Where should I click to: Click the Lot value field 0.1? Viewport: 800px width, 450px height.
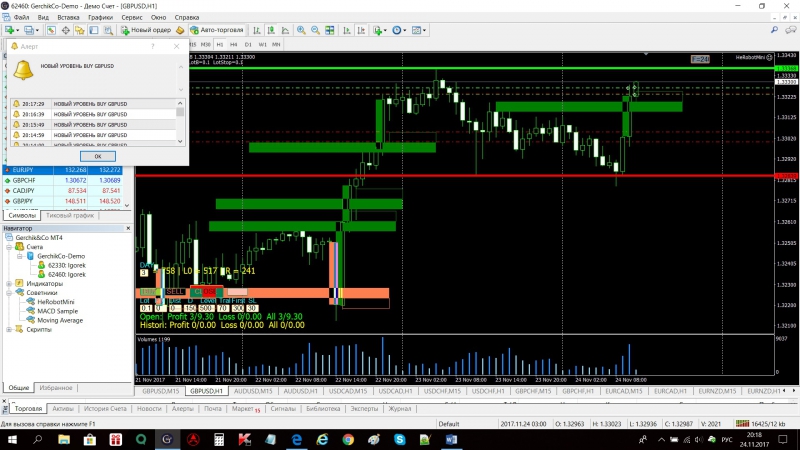tap(146, 309)
